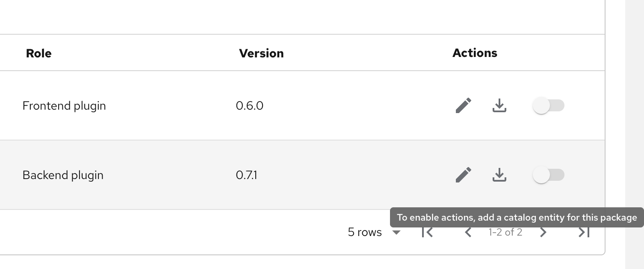Click the vertical scrollbar track at right
Screen dimensions: 644x269
[x=635, y=129]
